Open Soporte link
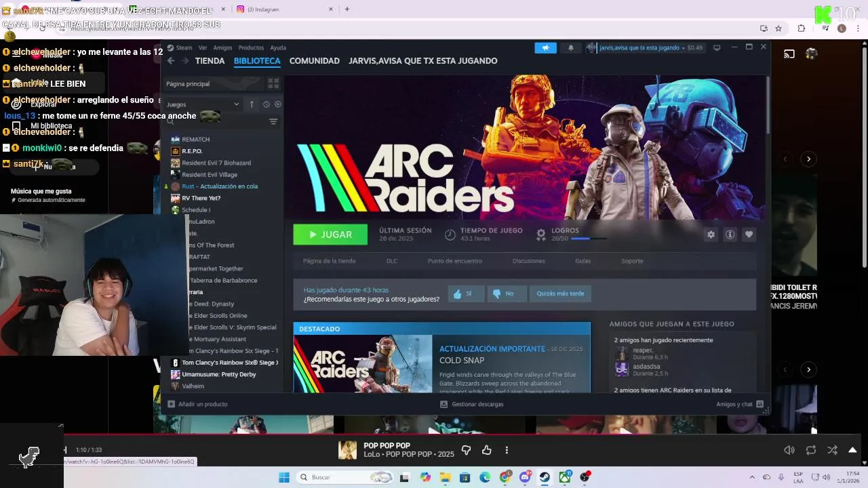 coord(632,261)
